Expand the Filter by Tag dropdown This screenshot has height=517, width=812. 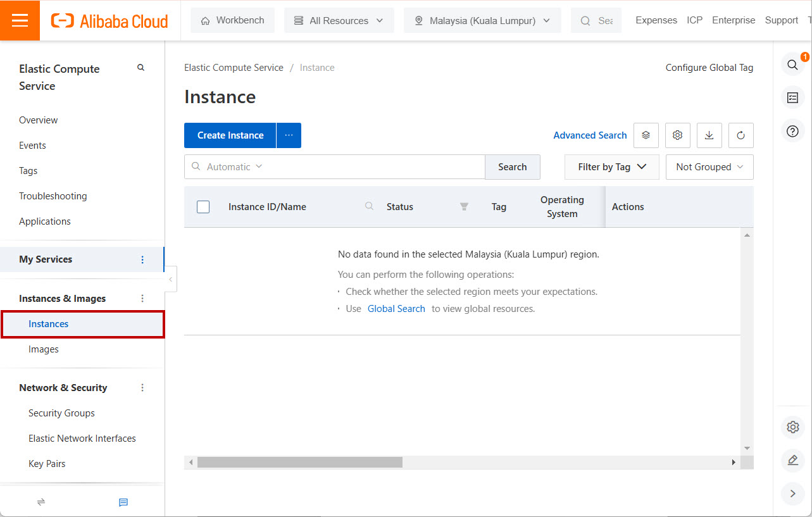[x=611, y=167]
